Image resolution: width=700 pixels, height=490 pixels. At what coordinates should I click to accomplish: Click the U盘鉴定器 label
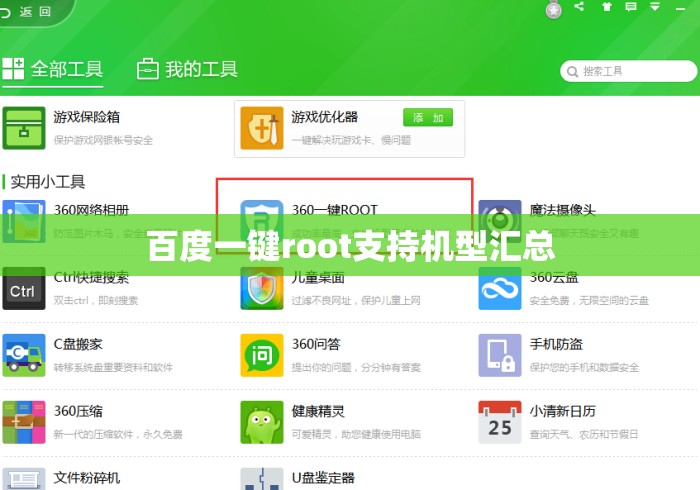[323, 478]
